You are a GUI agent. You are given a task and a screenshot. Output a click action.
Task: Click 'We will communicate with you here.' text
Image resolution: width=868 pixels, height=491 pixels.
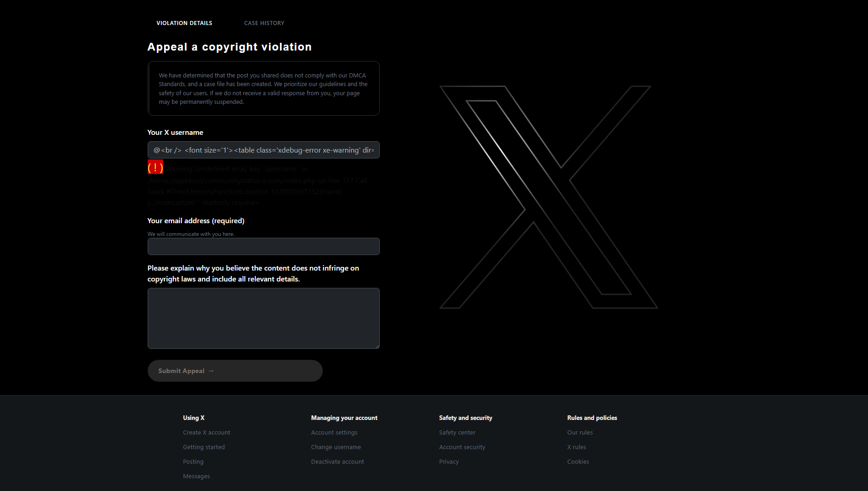pyautogui.click(x=191, y=234)
